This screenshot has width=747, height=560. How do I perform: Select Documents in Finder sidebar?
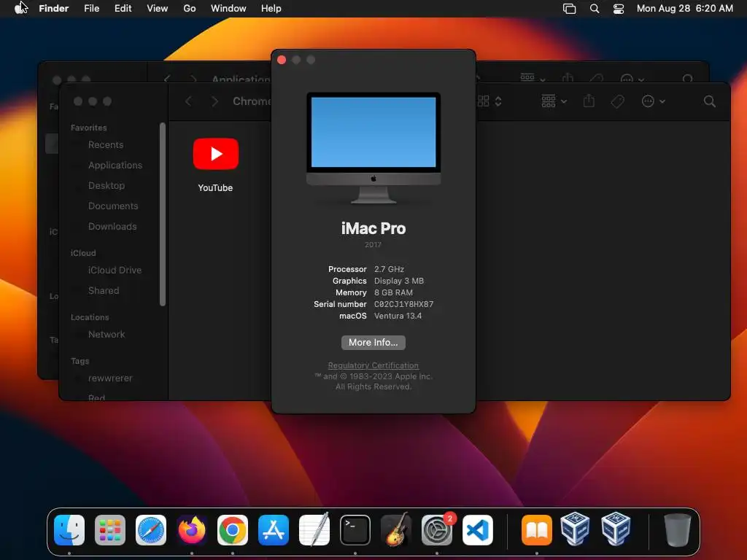point(113,206)
